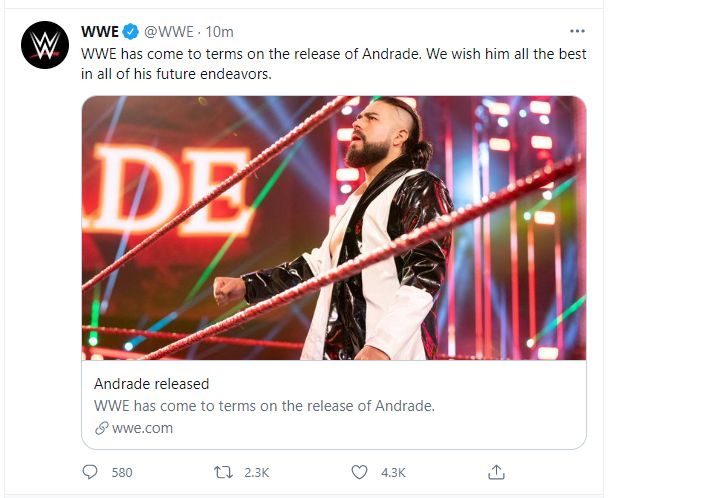Reply to the Andrade release tweet
Screen dimensions: 717x498
(91, 471)
